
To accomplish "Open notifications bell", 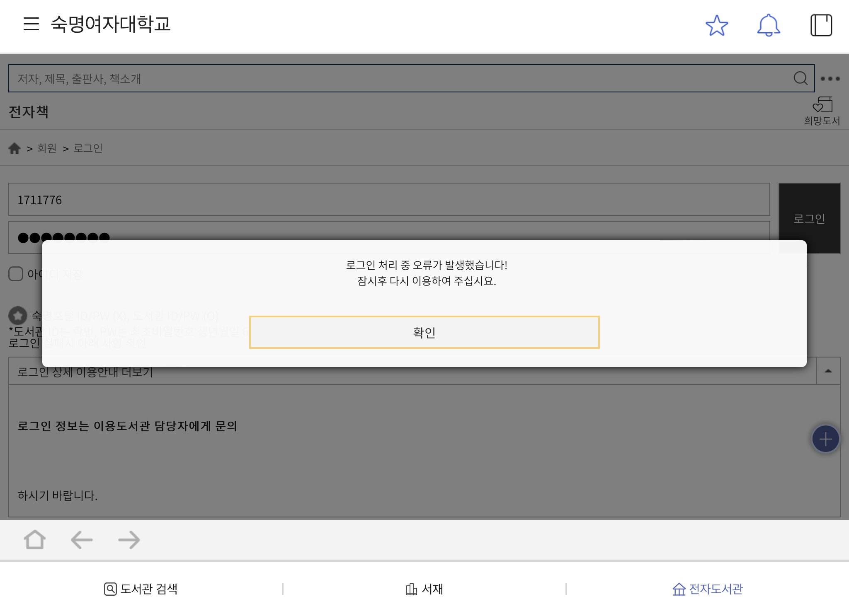I will coord(769,25).
